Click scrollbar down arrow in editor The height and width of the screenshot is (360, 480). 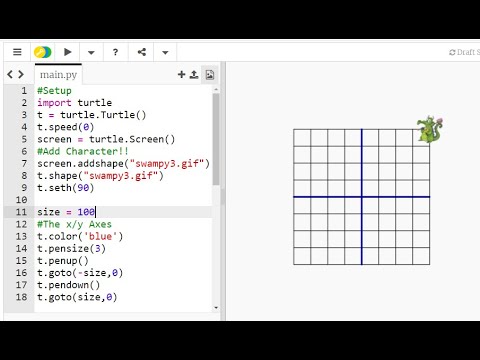(216, 308)
